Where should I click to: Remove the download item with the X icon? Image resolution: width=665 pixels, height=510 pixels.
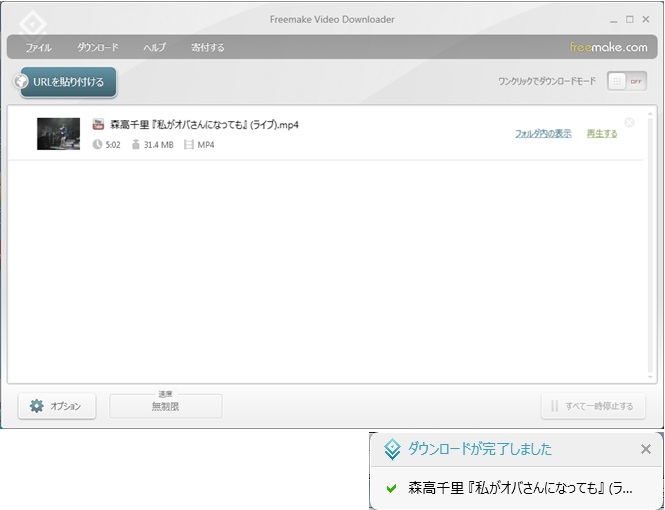[629, 123]
